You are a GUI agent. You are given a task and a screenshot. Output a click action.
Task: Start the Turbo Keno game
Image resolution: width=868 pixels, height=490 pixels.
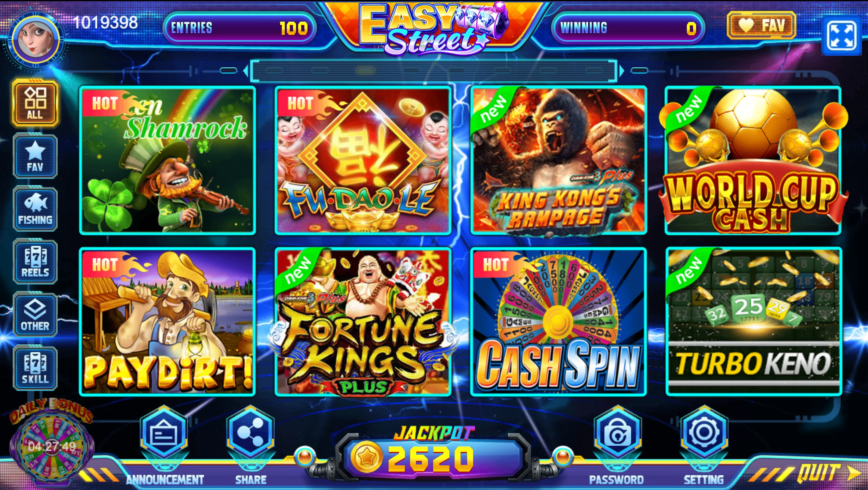tap(754, 322)
